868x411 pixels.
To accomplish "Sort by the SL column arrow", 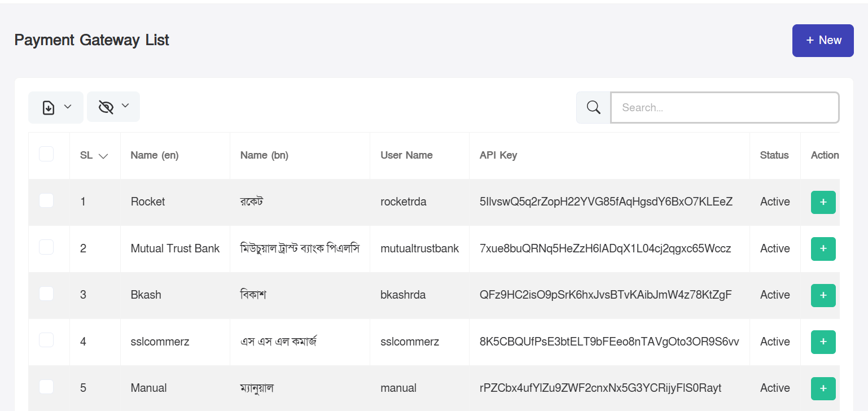I will [103, 156].
